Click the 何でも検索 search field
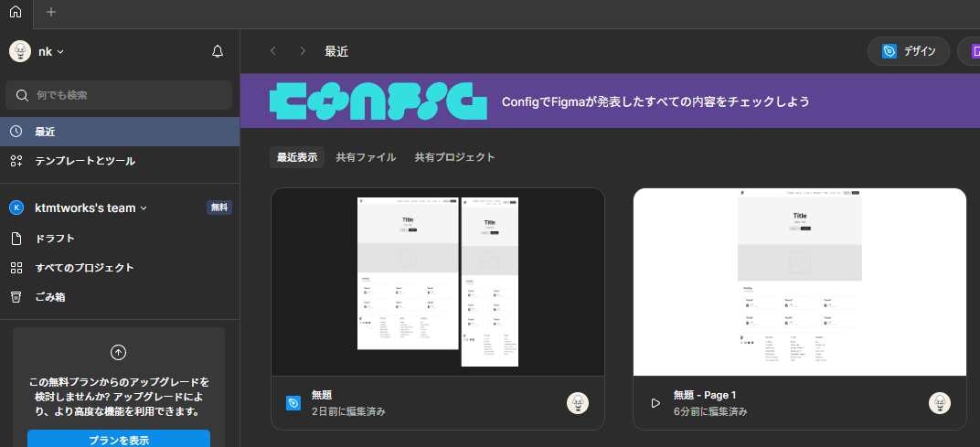Screen dimensions: 980x447 click(x=119, y=95)
